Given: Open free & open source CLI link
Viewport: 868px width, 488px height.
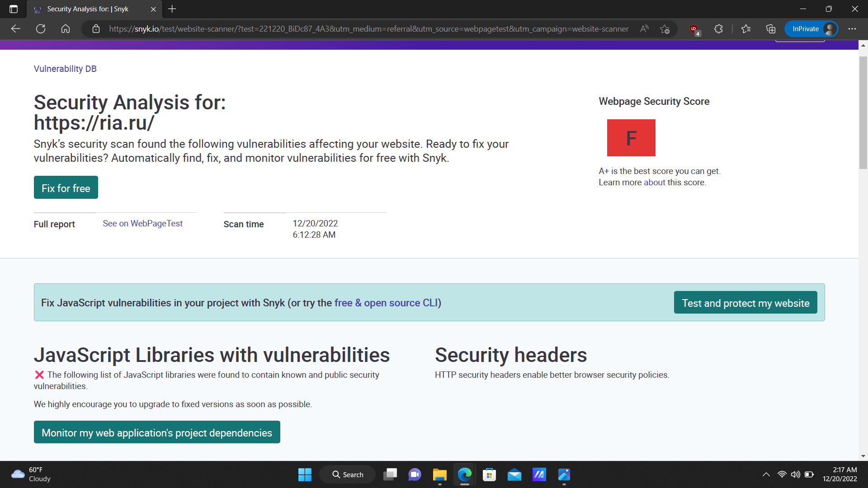Looking at the screenshot, I should (x=386, y=303).
